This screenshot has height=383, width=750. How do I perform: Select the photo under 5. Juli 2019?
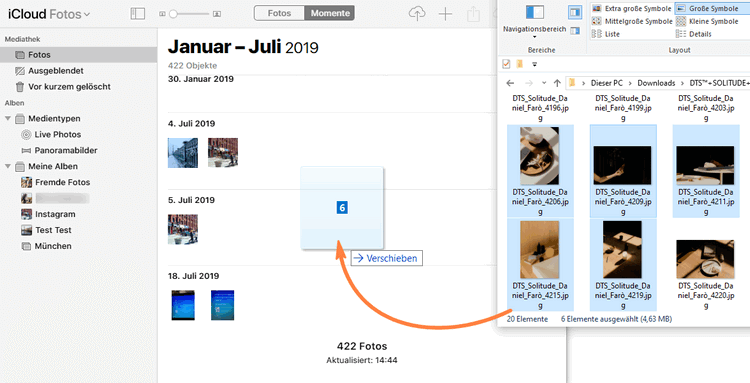[x=183, y=229]
